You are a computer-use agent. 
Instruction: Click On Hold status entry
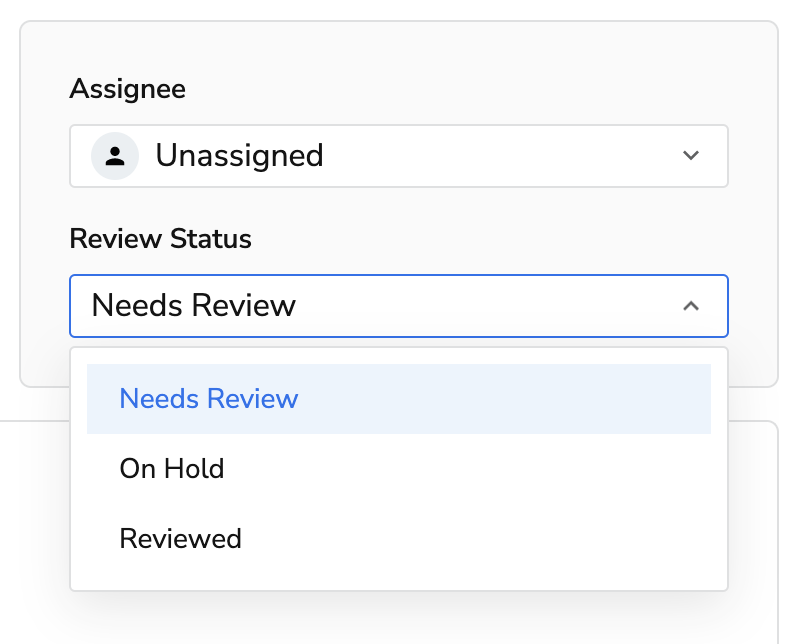[171, 468]
